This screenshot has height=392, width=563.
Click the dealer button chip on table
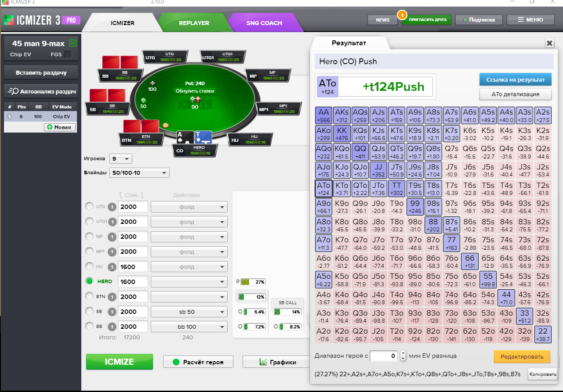click(x=166, y=125)
